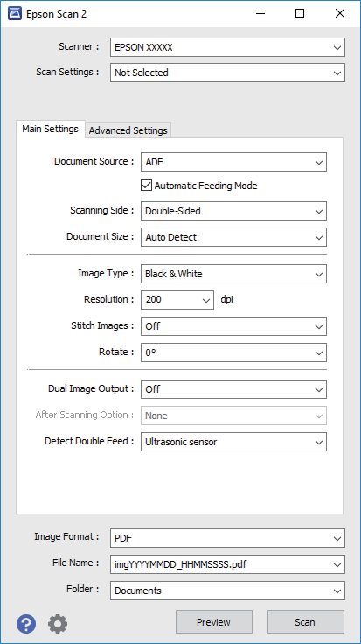Switch to the Advanced Settings tab
Viewport: 361px width, 644px height.
[128, 130]
